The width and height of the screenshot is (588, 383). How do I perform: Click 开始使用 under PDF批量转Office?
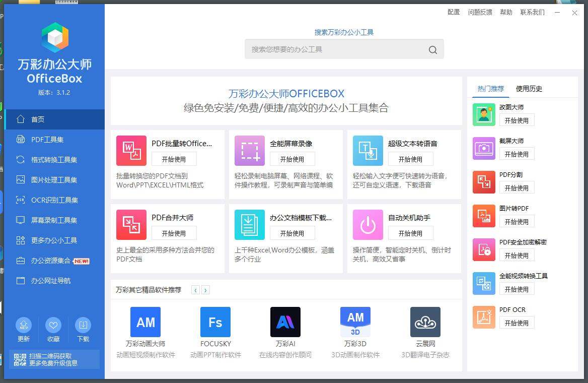[174, 159]
